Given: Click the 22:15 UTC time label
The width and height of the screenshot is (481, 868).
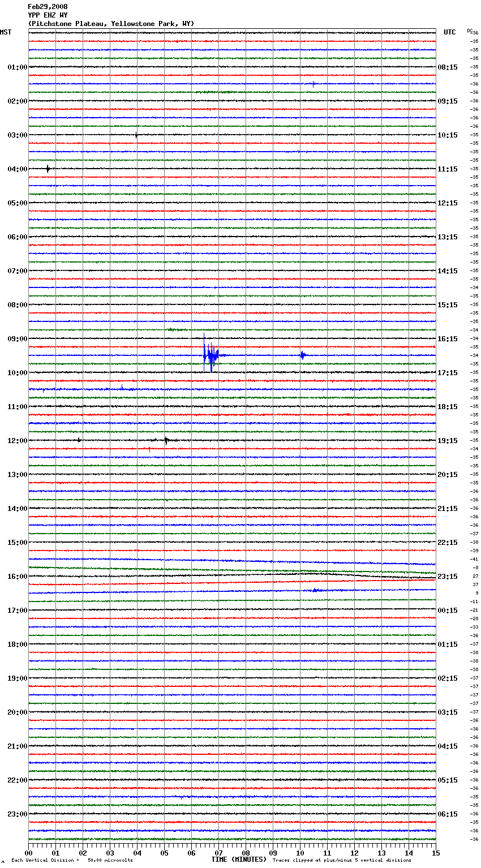Looking at the screenshot, I should pyautogui.click(x=448, y=543).
